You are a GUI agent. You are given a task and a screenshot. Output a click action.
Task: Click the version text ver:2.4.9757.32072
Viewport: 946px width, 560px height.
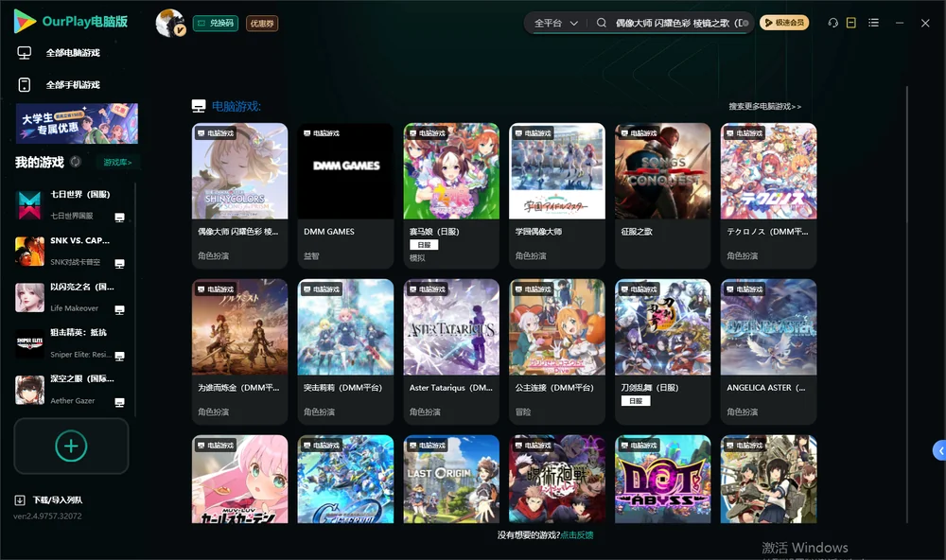[x=47, y=516]
